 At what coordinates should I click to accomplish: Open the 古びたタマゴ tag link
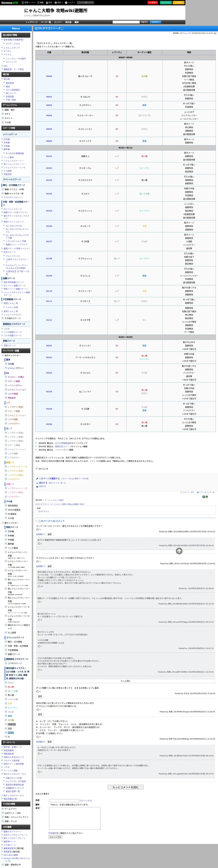click(43, 512)
